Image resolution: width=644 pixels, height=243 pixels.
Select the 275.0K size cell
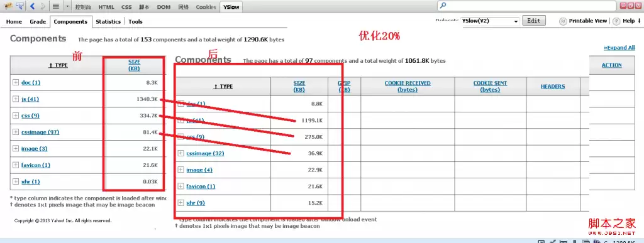(x=313, y=137)
